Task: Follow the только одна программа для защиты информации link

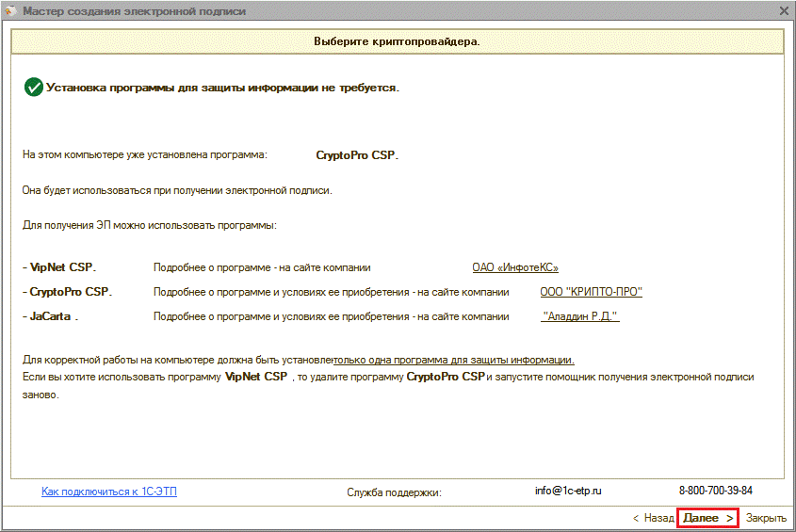Action: [454, 360]
